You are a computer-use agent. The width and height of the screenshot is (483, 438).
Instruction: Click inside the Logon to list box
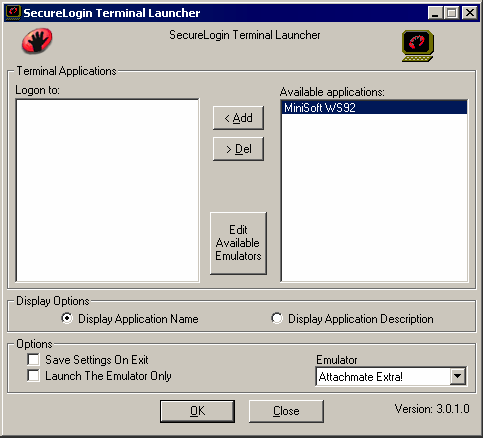pyautogui.click(x=107, y=190)
